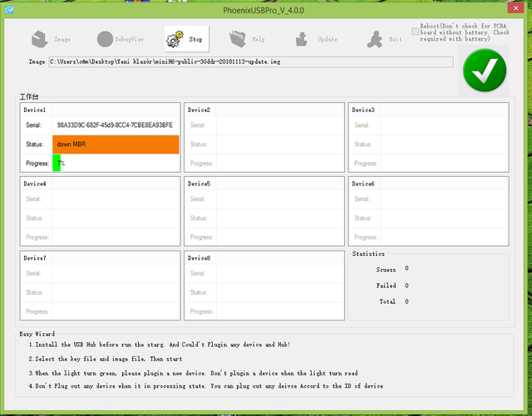Click the Easy Wizard group title
Viewport: 532px width, 416px height.
(37, 334)
